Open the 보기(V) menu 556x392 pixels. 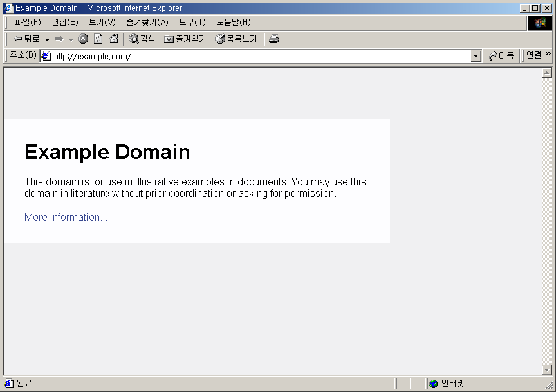102,23
